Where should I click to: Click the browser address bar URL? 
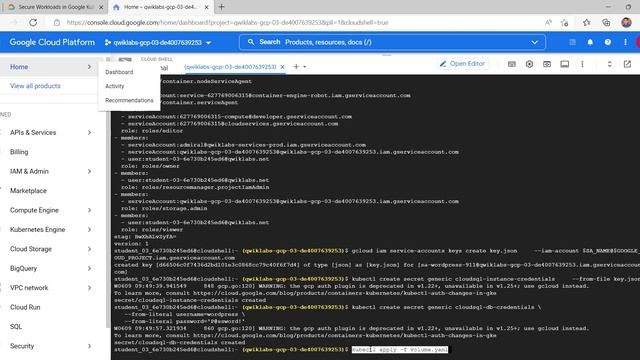point(227,22)
